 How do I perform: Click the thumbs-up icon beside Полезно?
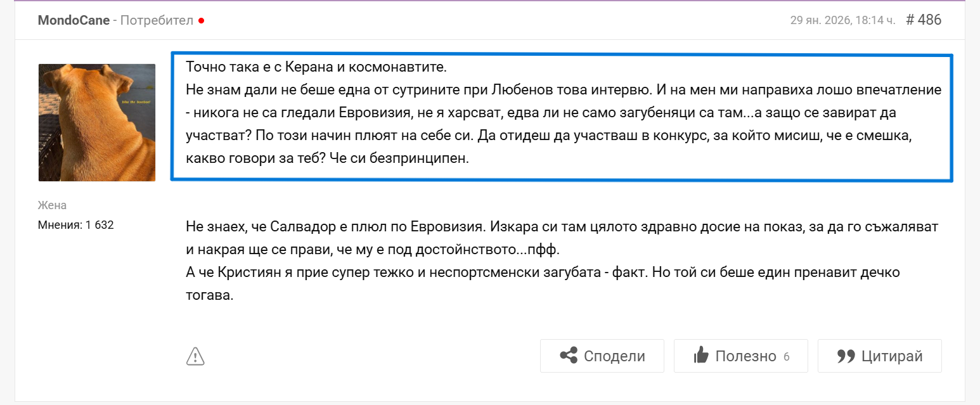point(701,356)
